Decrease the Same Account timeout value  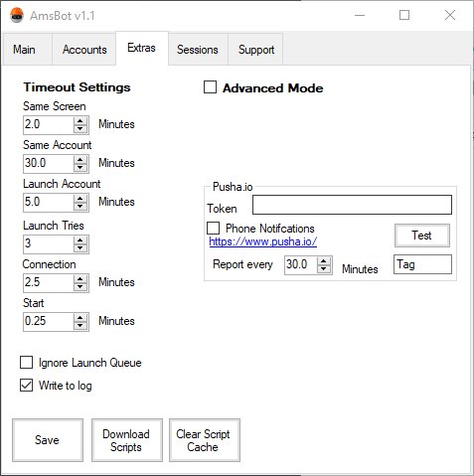(80, 168)
